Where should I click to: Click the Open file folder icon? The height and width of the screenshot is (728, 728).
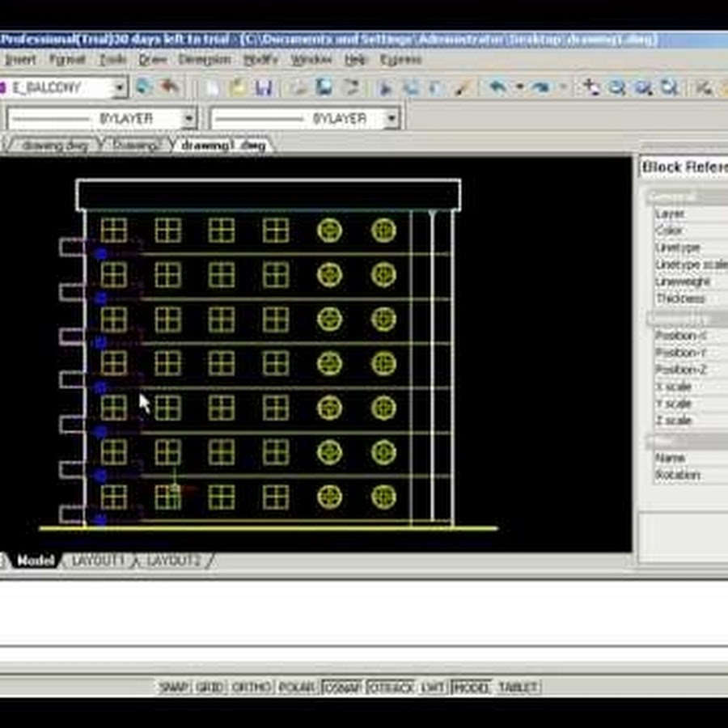point(238,88)
